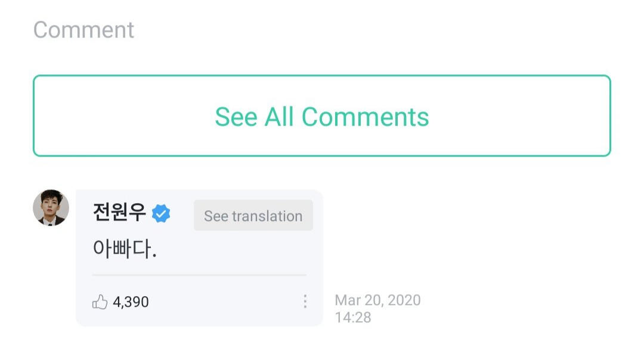Click empty space in the comment bubble footer
The height and width of the screenshot is (339, 644).
227,302
